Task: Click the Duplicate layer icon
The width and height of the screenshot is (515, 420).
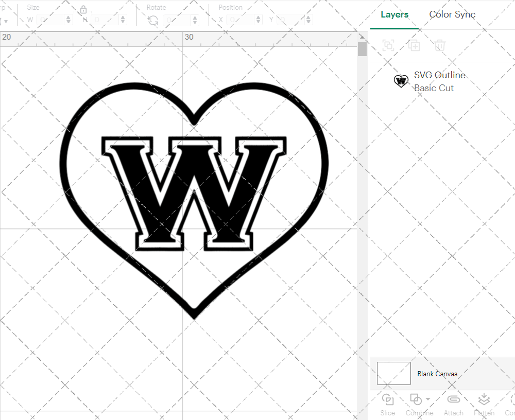Action: point(414,45)
